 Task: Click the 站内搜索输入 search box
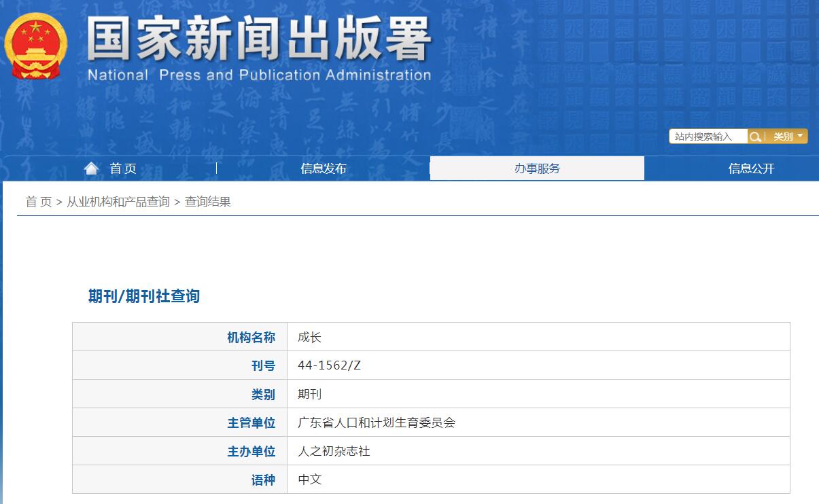(707, 136)
